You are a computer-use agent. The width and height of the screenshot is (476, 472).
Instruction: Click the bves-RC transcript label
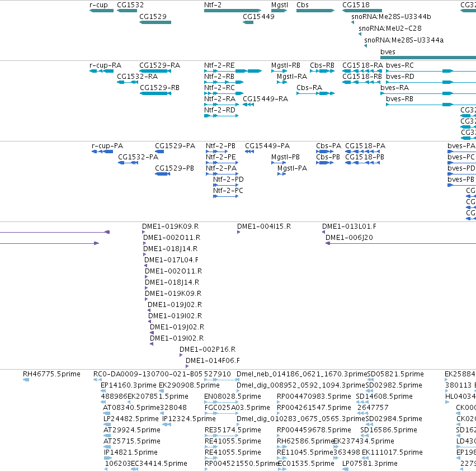399,65
